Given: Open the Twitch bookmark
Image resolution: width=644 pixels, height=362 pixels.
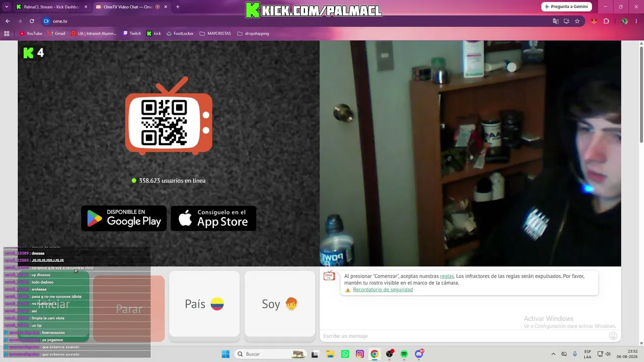Looking at the screenshot, I should click(132, 34).
